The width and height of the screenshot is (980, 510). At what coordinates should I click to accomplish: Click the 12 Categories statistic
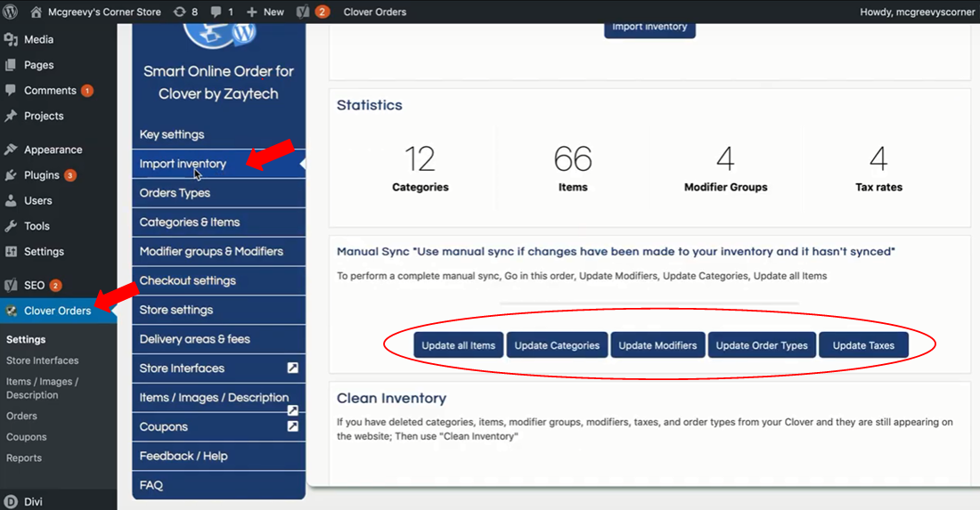click(420, 168)
